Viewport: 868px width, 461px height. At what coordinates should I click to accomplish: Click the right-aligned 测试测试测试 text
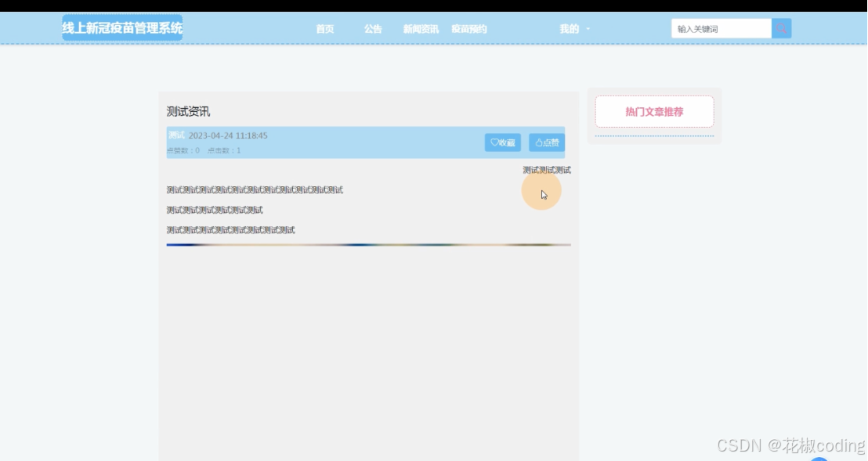[547, 170]
